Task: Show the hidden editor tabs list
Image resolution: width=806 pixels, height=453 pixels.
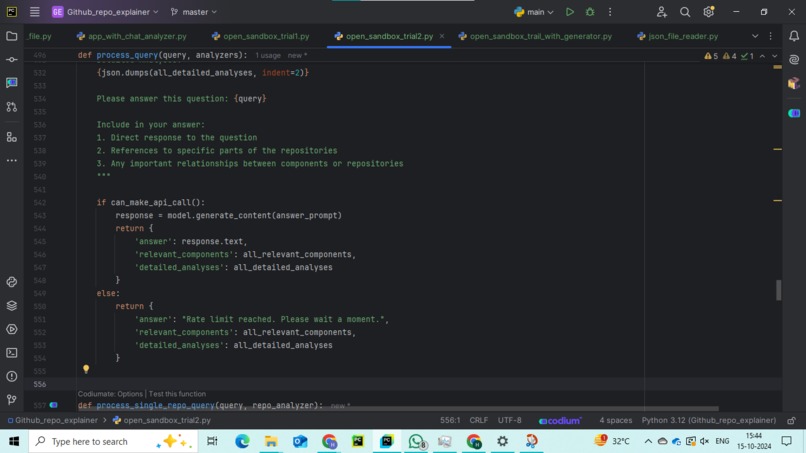Action: (755, 36)
